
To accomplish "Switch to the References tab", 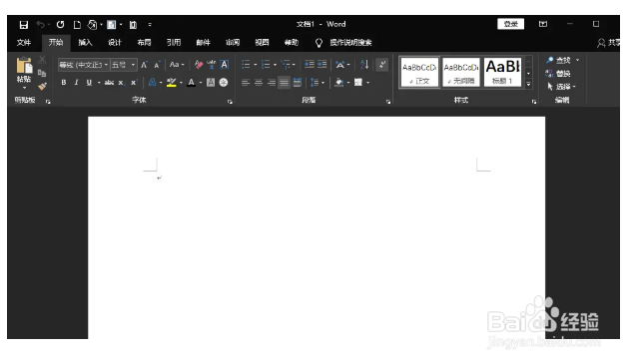I will (174, 43).
